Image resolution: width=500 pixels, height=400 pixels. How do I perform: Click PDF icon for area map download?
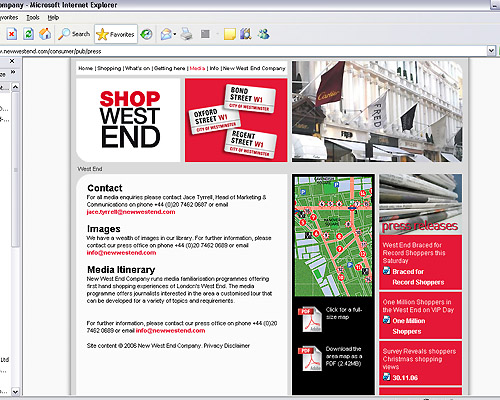click(310, 359)
